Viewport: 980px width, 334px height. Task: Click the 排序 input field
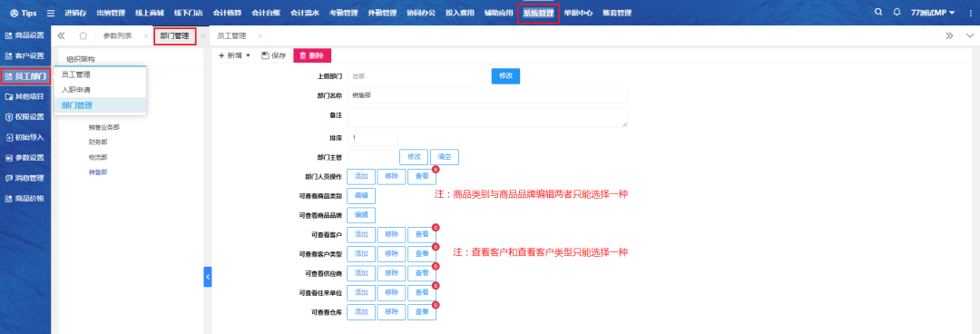[x=373, y=138]
